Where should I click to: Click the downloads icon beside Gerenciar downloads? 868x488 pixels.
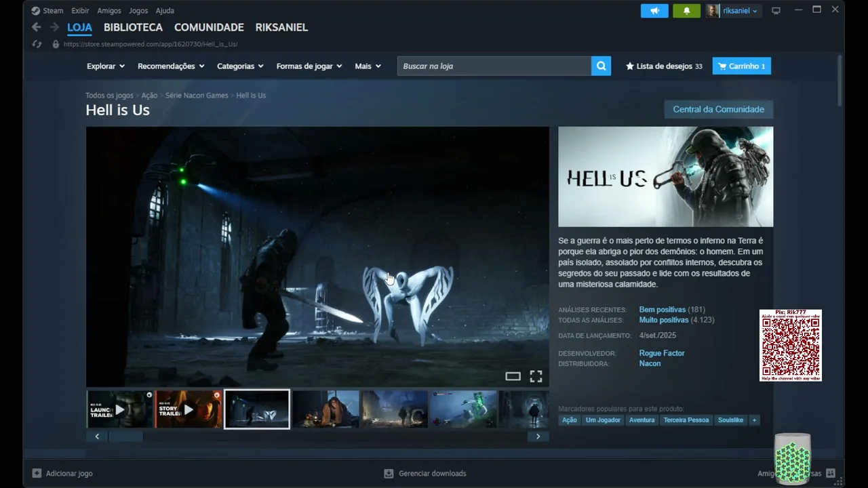point(389,473)
